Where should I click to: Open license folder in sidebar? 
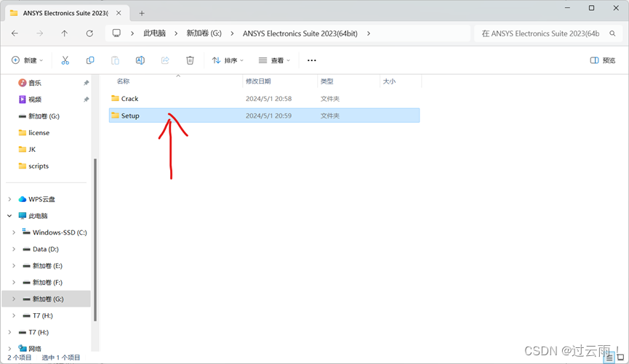(34, 133)
